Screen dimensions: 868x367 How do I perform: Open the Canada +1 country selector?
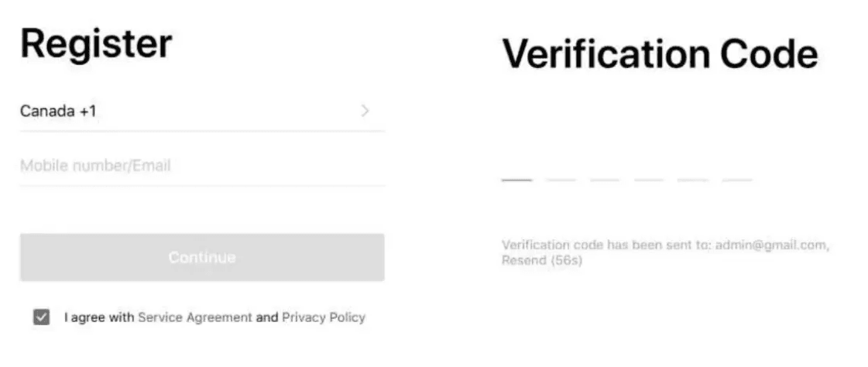tap(59, 111)
